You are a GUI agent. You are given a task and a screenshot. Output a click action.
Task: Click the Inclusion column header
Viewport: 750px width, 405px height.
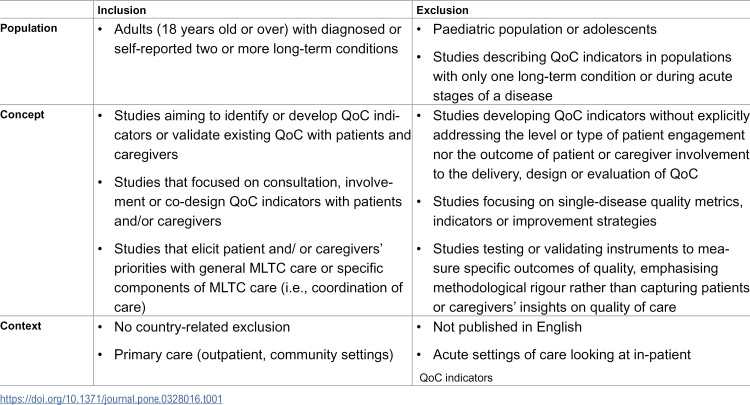click(x=121, y=10)
